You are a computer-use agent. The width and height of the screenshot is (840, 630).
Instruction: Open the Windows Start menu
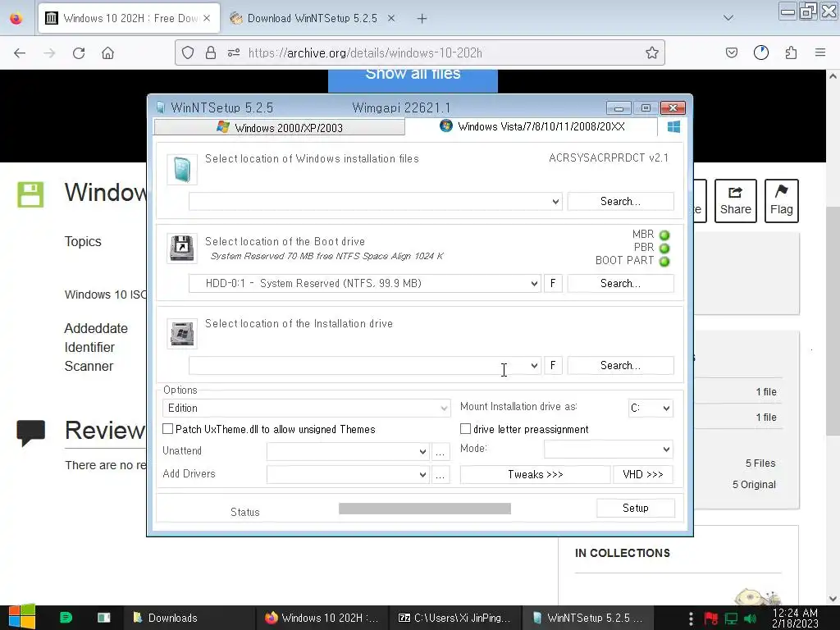coord(22,617)
